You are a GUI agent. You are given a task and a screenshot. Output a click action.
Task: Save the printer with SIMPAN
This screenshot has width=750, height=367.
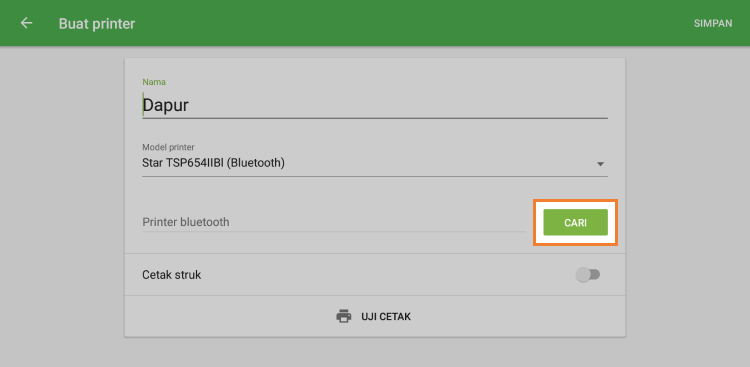coord(713,23)
